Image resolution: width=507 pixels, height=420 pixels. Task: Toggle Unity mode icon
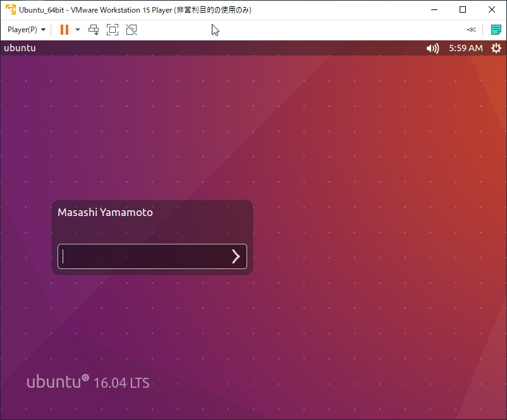pos(131,30)
